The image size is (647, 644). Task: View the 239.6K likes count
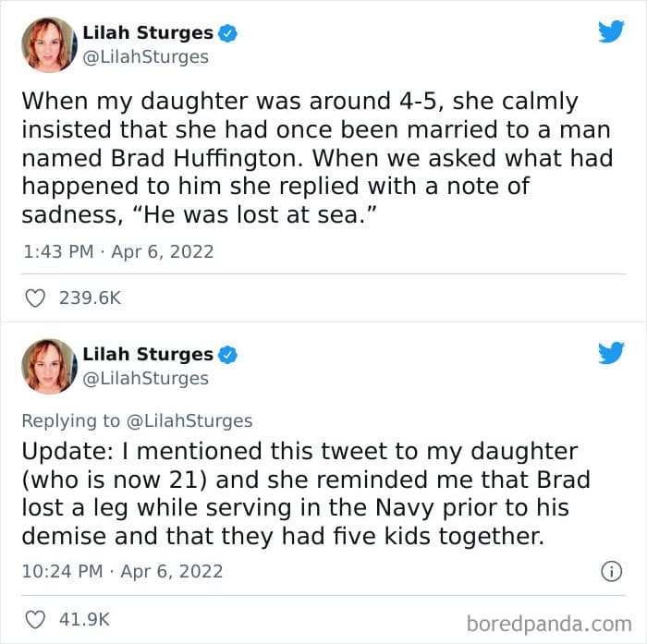90,298
